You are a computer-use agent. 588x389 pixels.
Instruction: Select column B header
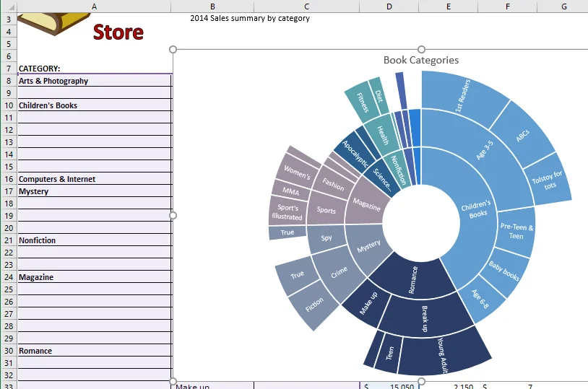(212, 6)
